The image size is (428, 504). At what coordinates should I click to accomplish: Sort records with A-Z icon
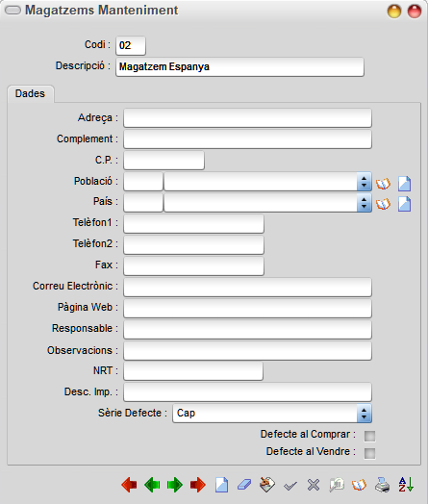[406, 485]
